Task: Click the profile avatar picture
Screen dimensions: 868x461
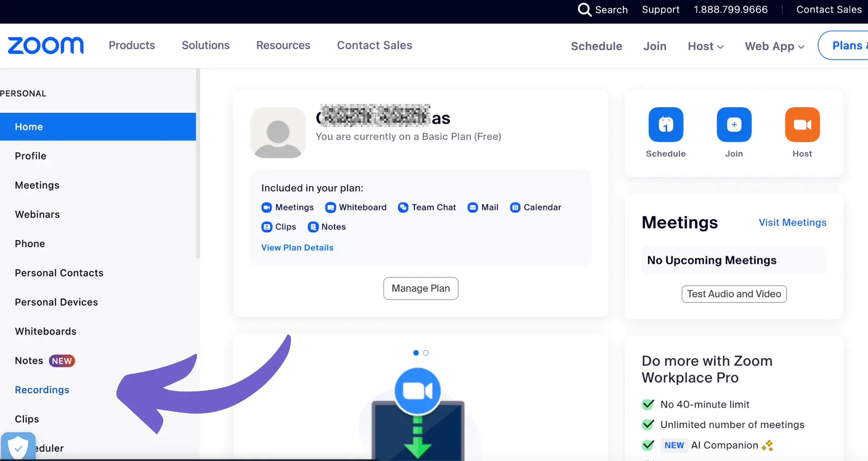Action: click(x=278, y=133)
